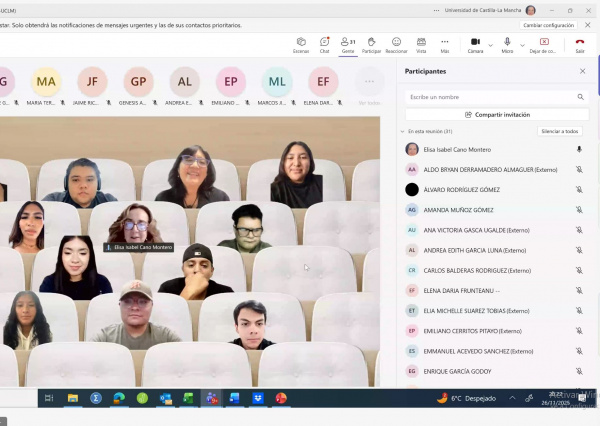Toggle the Micro microphone mute
The height and width of the screenshot is (426, 600).
click(x=507, y=42)
